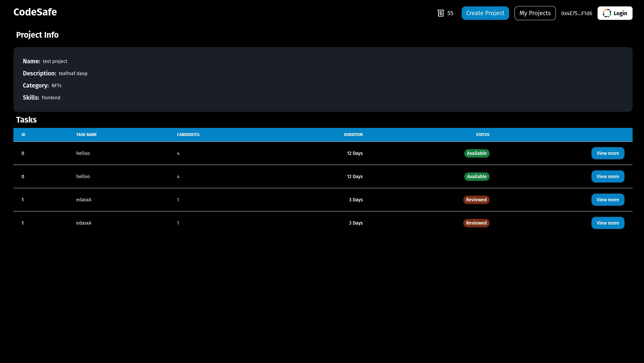Click the token balance value 55
Screen dimensions: 644x363
pyautogui.click(x=450, y=13)
